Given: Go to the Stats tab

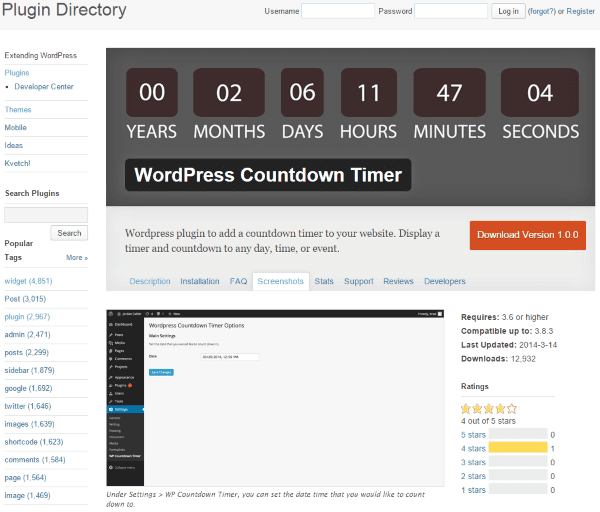Looking at the screenshot, I should point(324,282).
